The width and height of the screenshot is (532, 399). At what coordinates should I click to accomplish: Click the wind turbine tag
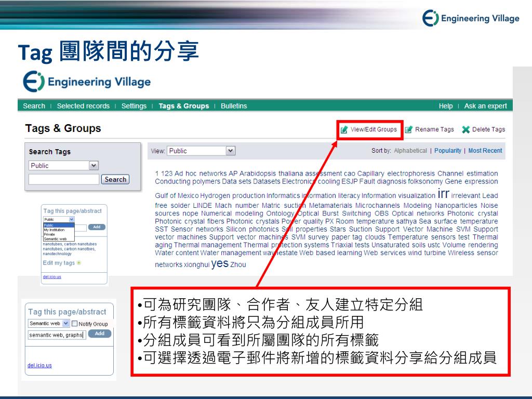pyautogui.click(x=427, y=253)
